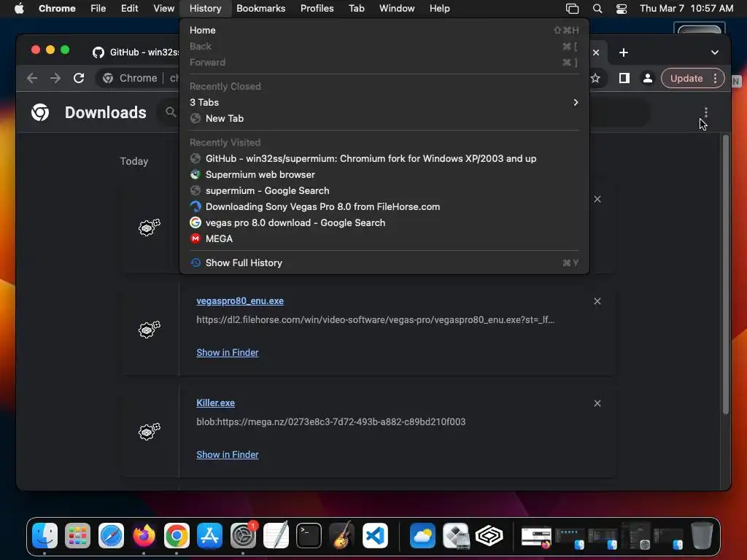Expand the 3 Tabs recently closed submenu

click(x=384, y=102)
